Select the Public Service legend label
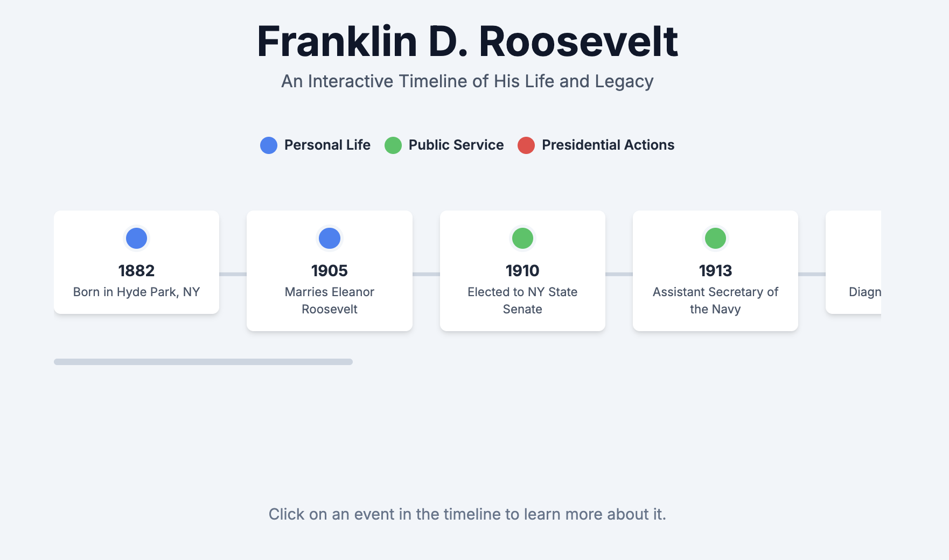Image resolution: width=949 pixels, height=560 pixels. 456,145
